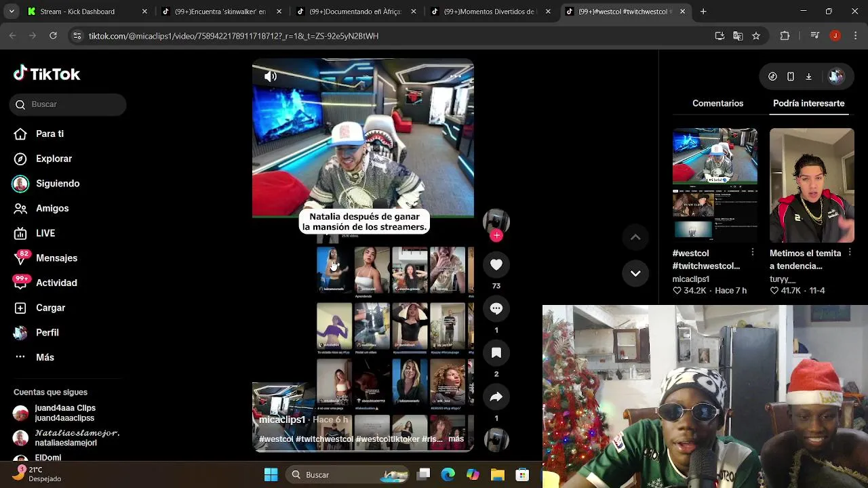Screen dimensions: 868x488
Task: Click the get-app phone icon
Action: 791,77
